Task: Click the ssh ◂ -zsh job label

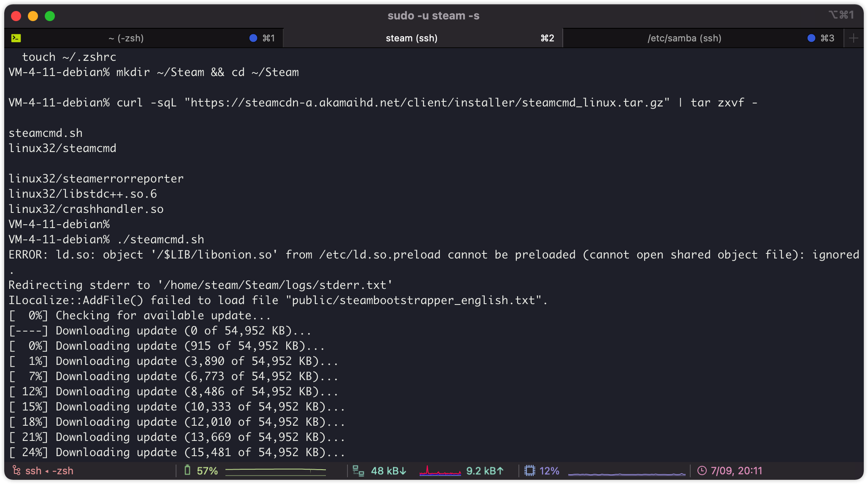Action: click(49, 470)
